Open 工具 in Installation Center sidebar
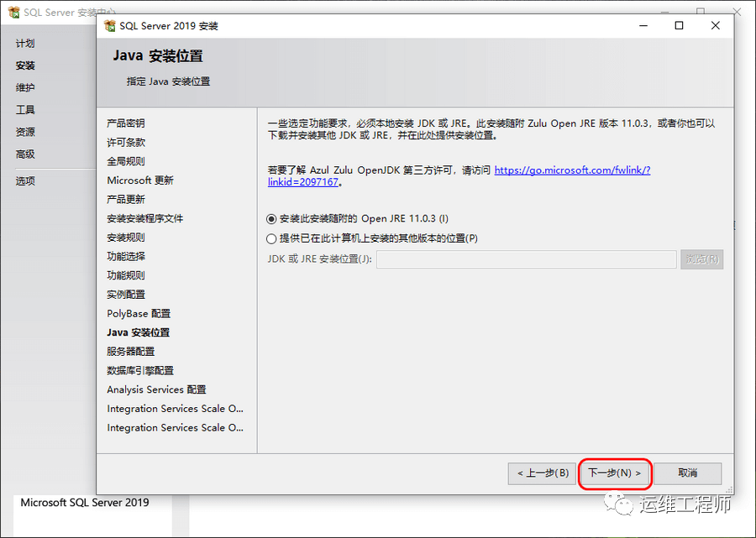This screenshot has width=756, height=538. (x=25, y=110)
